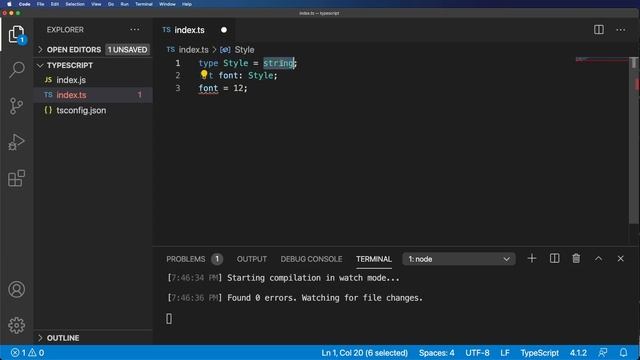Viewport: 640px width, 360px height.
Task: Switch to the Debug Console tab
Action: pos(311,259)
